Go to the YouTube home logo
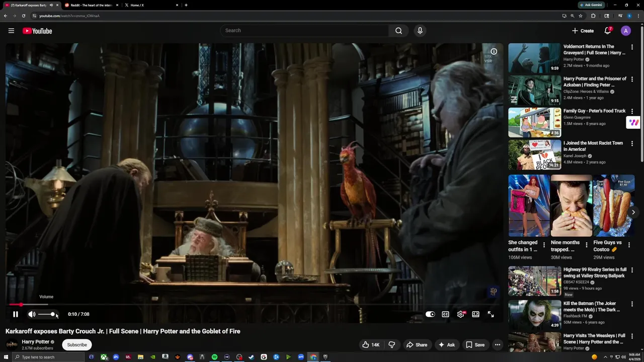This screenshot has width=644, height=362. [37, 31]
